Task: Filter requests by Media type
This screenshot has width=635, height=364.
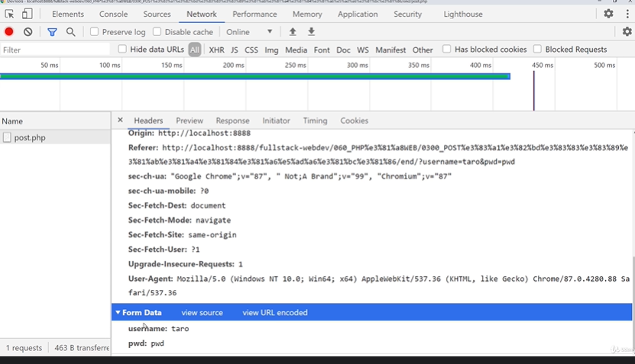Action: coord(296,50)
